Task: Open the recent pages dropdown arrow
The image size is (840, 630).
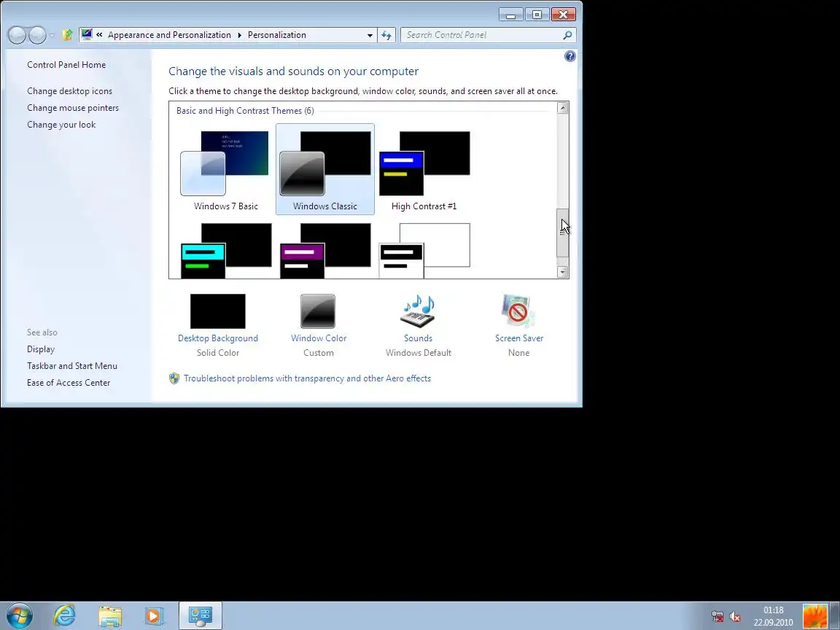Action: (x=52, y=35)
